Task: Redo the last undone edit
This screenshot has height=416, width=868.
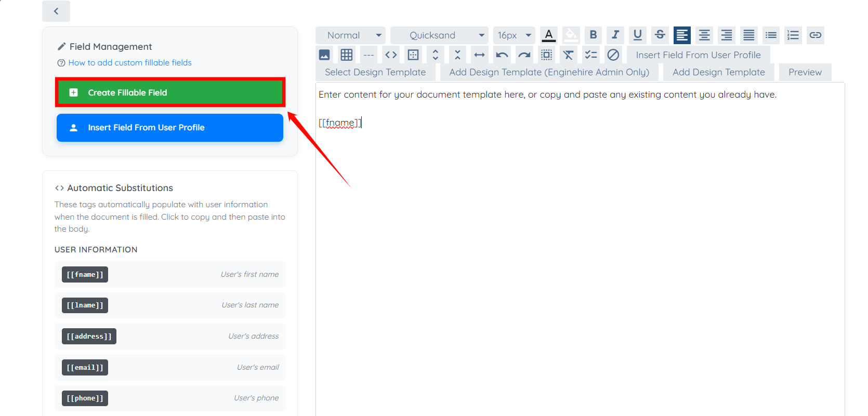Action: pyautogui.click(x=524, y=55)
